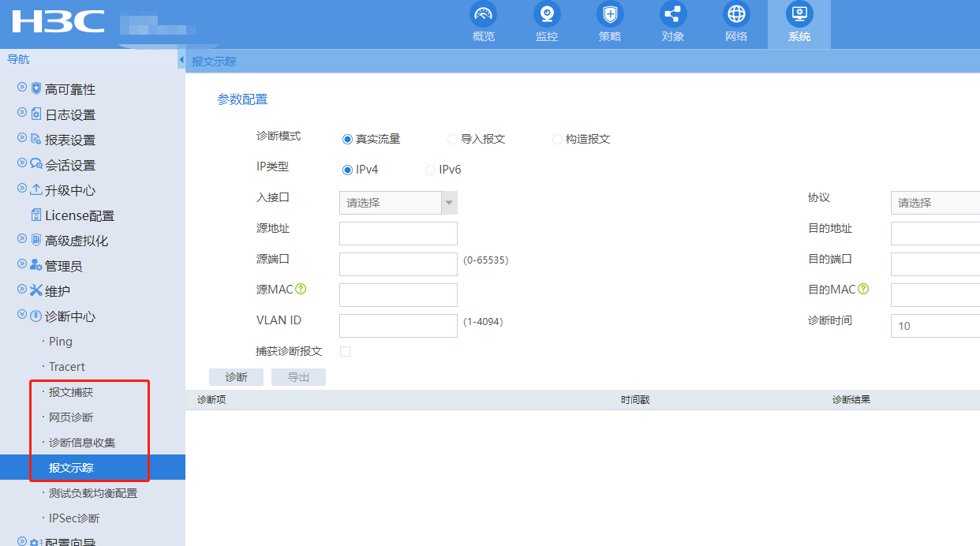Viewport: 980px width, 546px height.
Task: Click the VLAN ID input field
Action: click(x=398, y=326)
